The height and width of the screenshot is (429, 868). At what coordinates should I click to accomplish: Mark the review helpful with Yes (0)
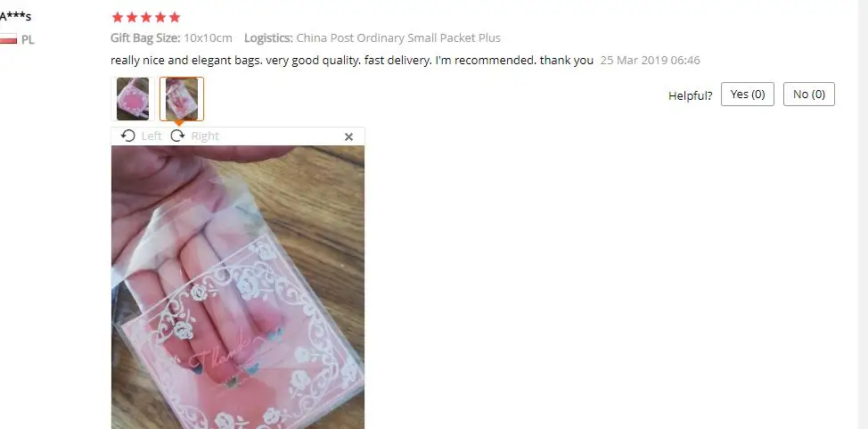tap(748, 95)
